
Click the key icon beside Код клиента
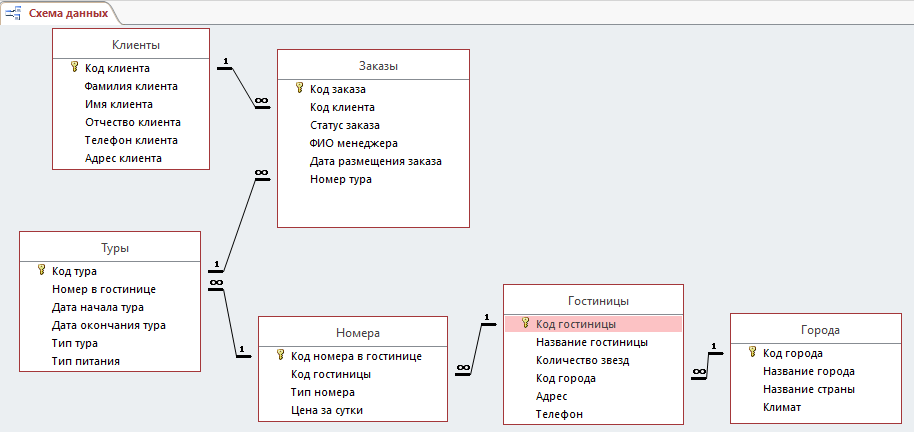[x=74, y=67]
